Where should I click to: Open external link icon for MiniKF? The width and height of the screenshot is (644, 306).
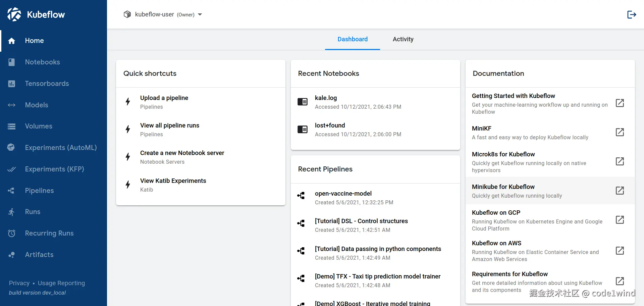pos(620,132)
